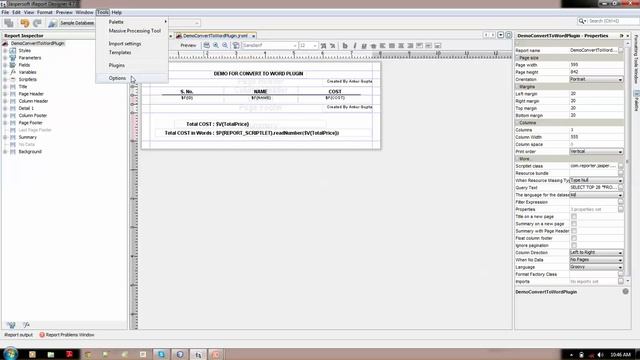Select Templates from the Tools menu

[120, 52]
